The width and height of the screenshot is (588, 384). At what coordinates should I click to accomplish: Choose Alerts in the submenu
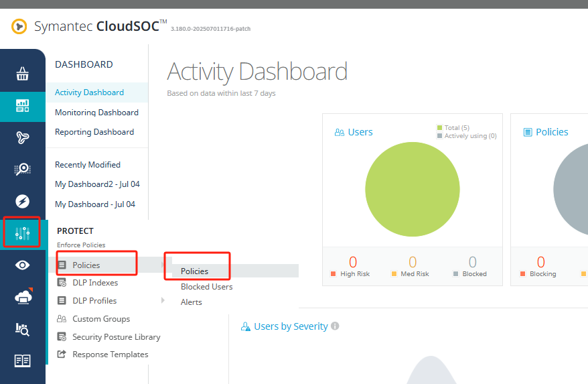[x=192, y=302]
